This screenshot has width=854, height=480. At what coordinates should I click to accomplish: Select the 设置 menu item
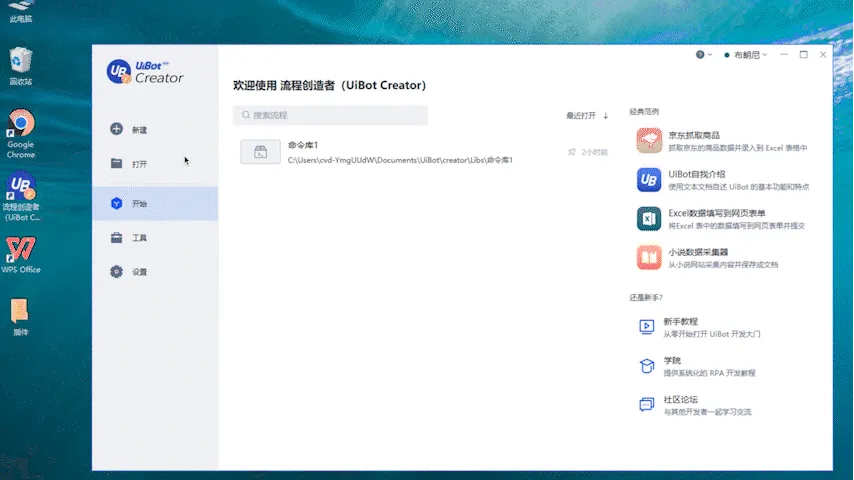tap(155, 271)
